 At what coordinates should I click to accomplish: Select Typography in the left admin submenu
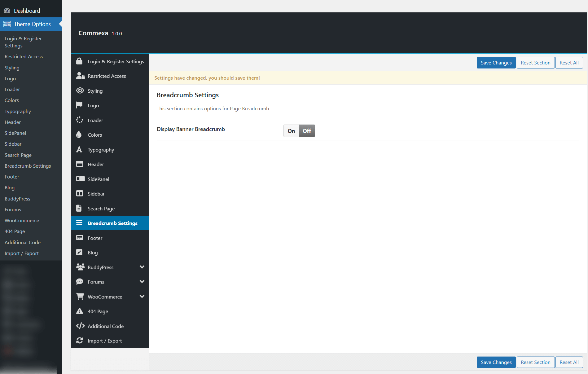click(18, 111)
